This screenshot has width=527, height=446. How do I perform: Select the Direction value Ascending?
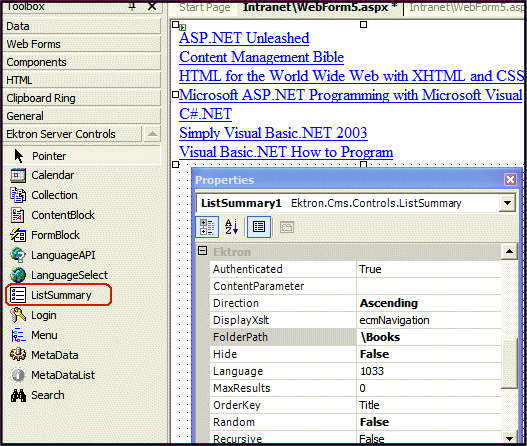click(429, 303)
